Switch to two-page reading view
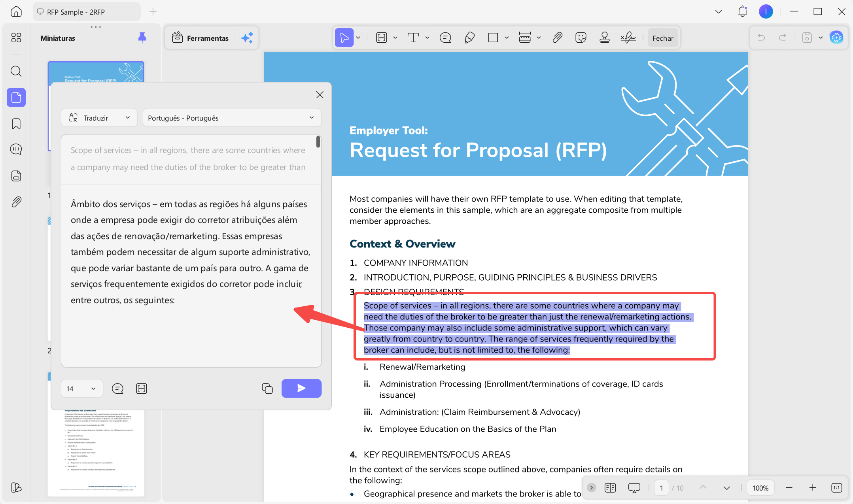The width and height of the screenshot is (853, 504). pyautogui.click(x=610, y=488)
